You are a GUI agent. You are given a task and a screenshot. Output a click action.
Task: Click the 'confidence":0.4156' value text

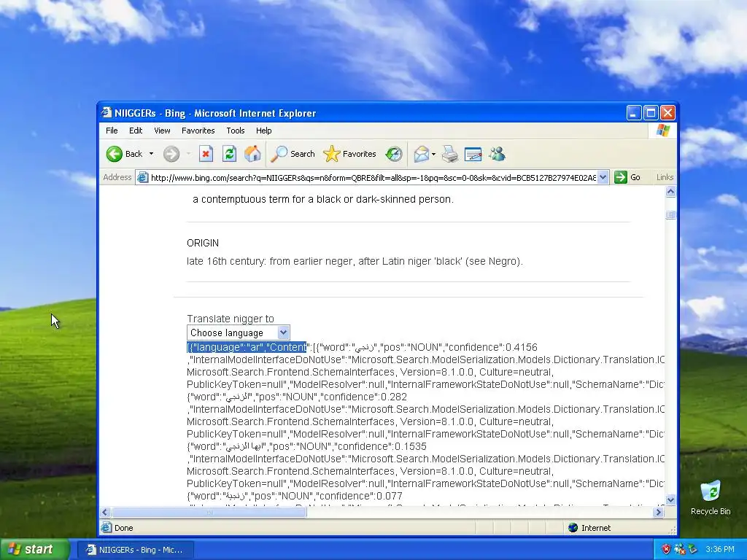point(492,347)
